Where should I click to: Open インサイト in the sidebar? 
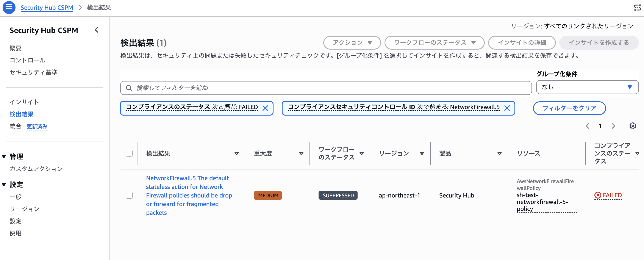(x=24, y=102)
